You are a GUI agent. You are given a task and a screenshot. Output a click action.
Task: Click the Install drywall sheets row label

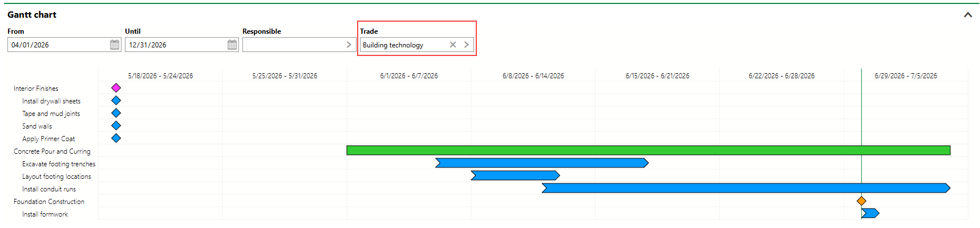(51, 101)
